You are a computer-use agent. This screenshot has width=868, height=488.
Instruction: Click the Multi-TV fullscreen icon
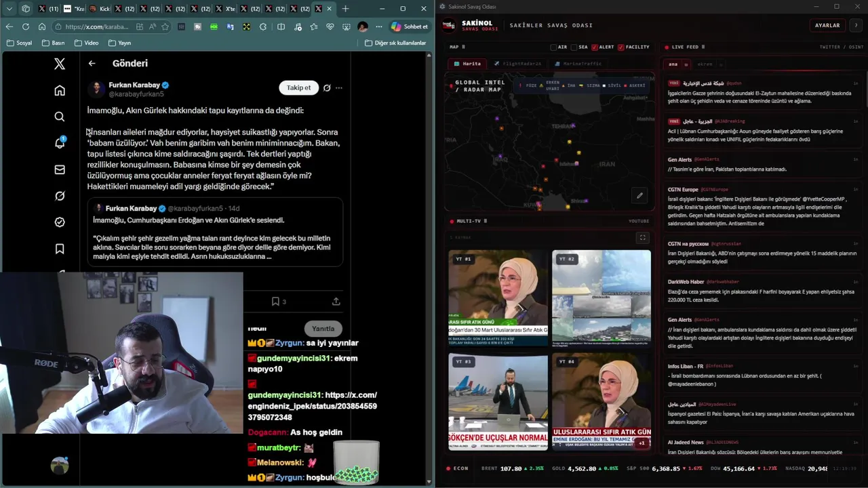click(642, 237)
